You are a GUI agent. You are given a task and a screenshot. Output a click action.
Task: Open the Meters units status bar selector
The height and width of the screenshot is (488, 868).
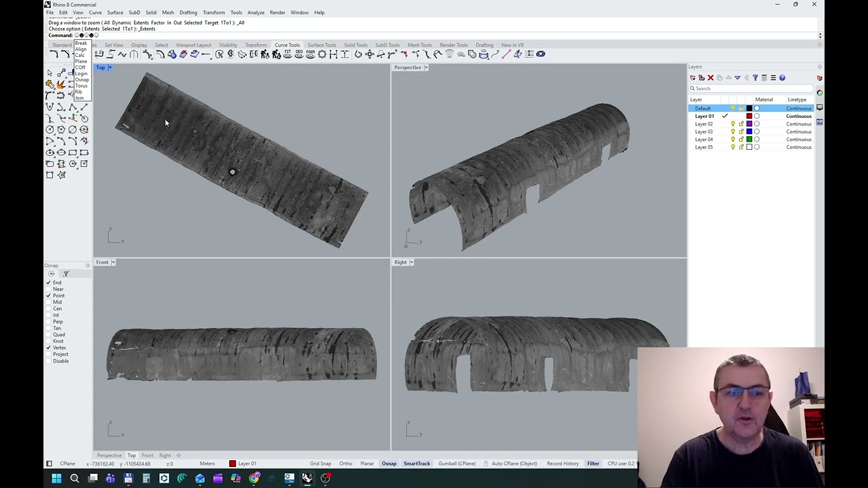(207, 464)
